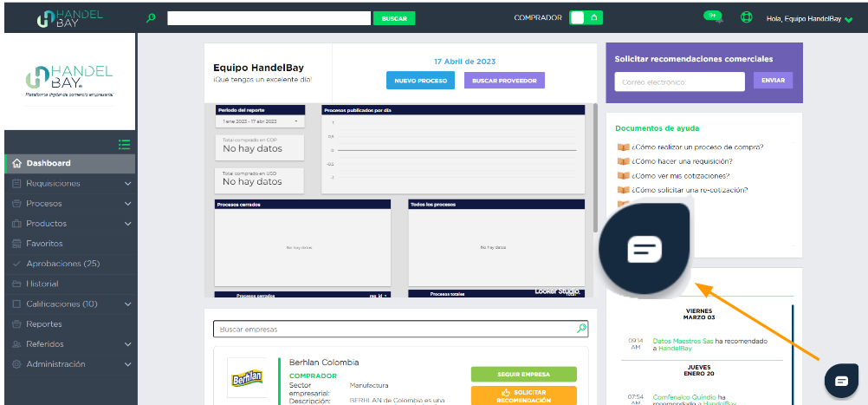Expand the Administración menu chevron
Screen dimensions: 868x405
pos(128,364)
